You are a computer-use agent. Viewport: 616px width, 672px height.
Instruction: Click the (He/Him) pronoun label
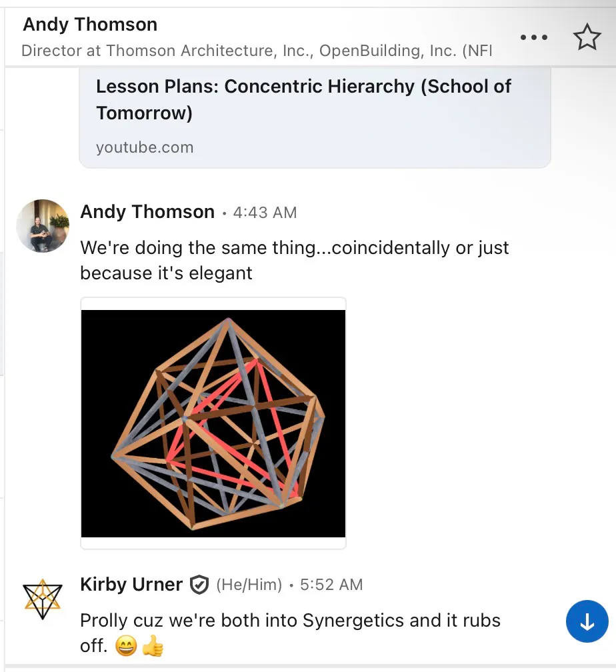249,585
